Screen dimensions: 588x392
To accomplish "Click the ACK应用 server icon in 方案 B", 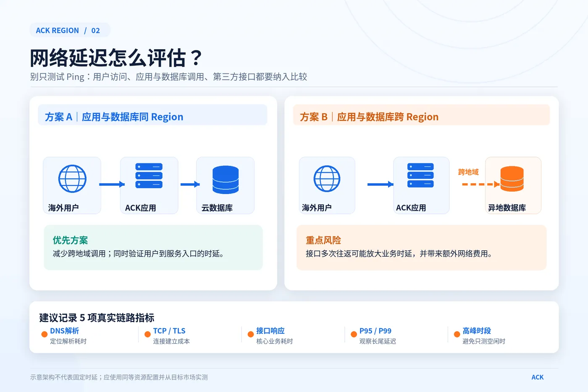I will pos(420,175).
